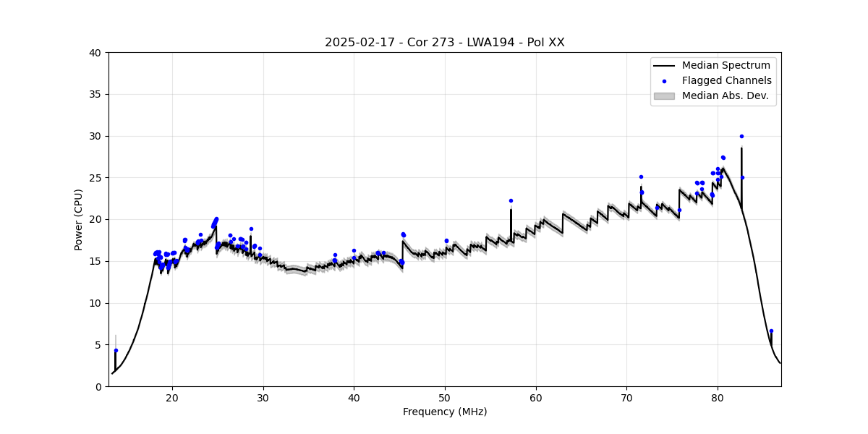Screen dimensions: 868x434
Task: Click the Frequency (MHz) axis label
Action: click(x=444, y=412)
